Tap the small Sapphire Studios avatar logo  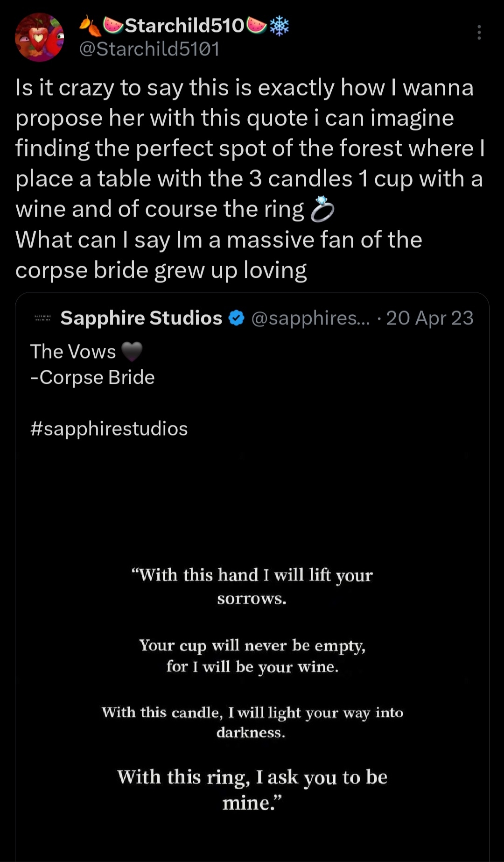click(x=43, y=318)
